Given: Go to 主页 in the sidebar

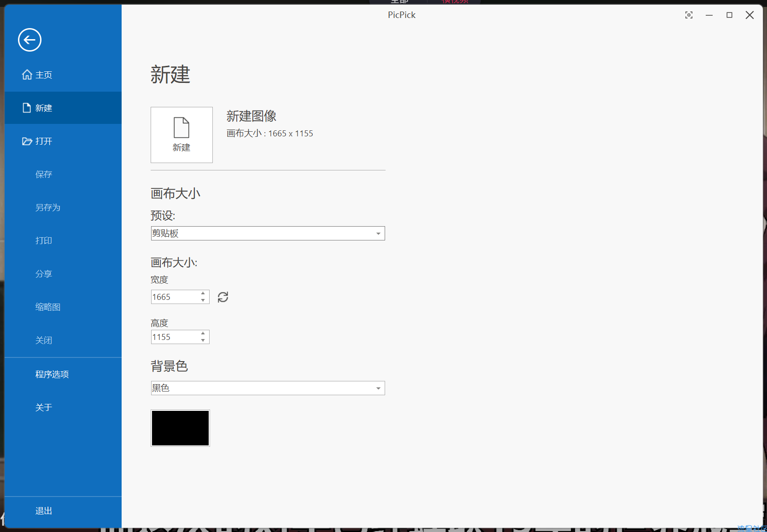Looking at the screenshot, I should tap(63, 75).
